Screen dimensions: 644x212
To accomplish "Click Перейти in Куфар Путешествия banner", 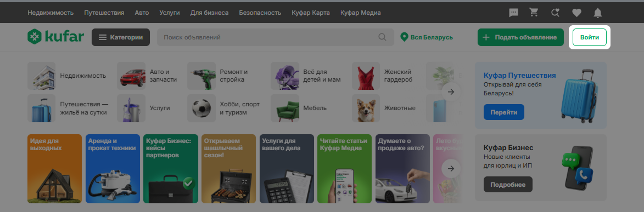I will 504,112.
